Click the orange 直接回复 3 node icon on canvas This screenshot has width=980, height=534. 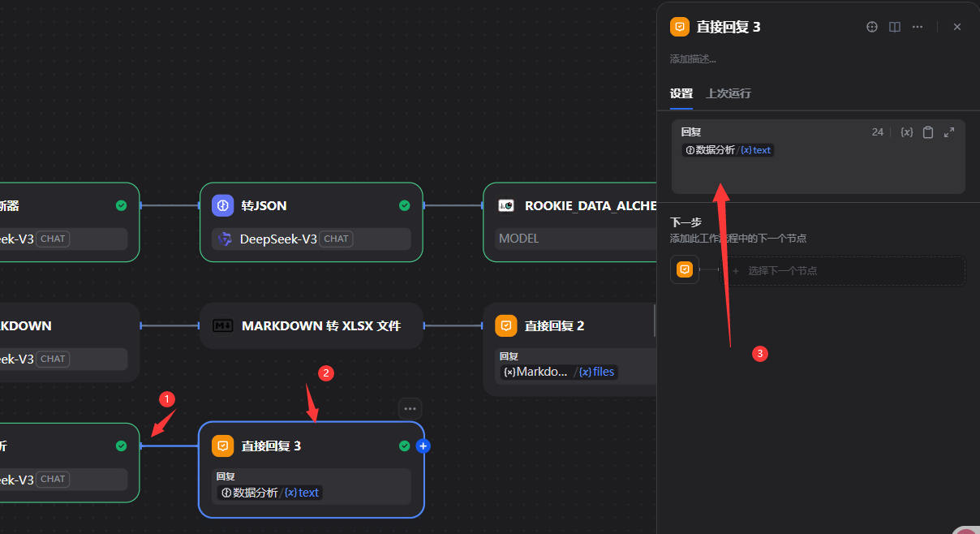click(223, 446)
